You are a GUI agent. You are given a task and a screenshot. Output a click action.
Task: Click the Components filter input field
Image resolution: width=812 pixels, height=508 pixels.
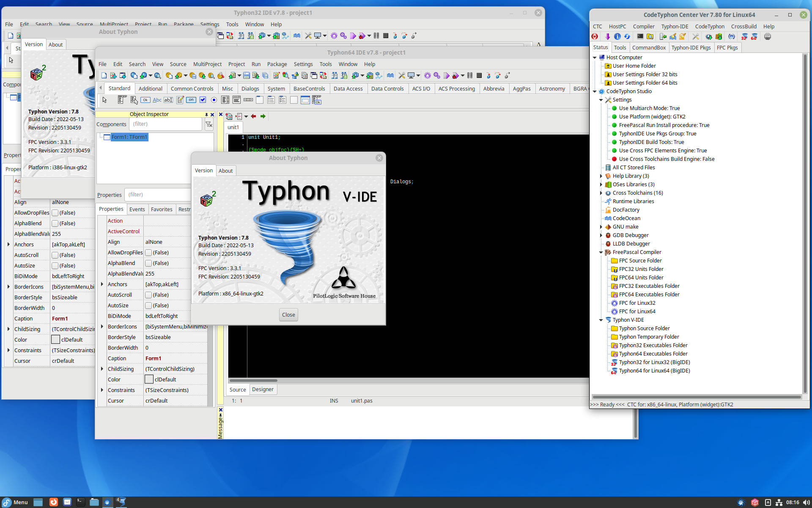tap(166, 124)
